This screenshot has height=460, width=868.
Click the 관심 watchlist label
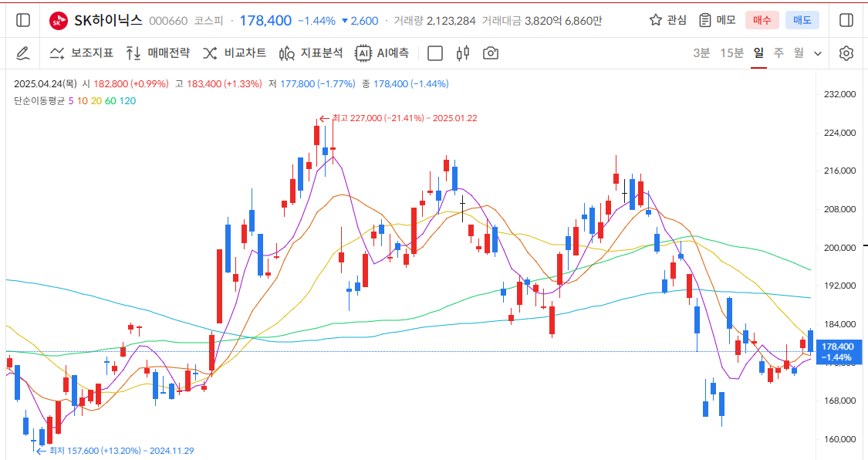pyautogui.click(x=677, y=20)
